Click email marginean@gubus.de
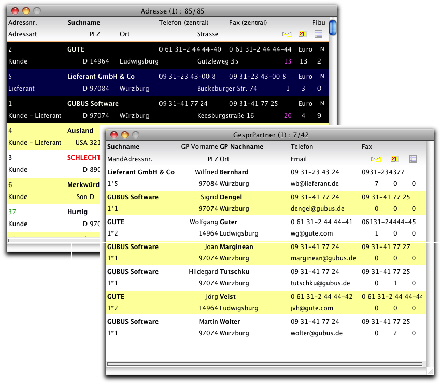The image size is (448, 388). point(323,258)
